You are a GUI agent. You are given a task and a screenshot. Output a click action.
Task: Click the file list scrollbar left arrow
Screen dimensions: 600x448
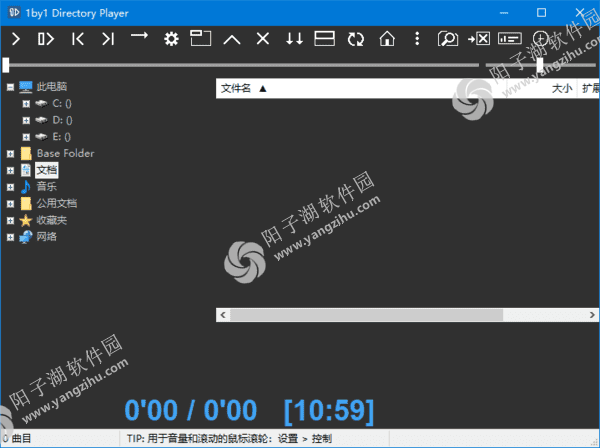coord(223,315)
